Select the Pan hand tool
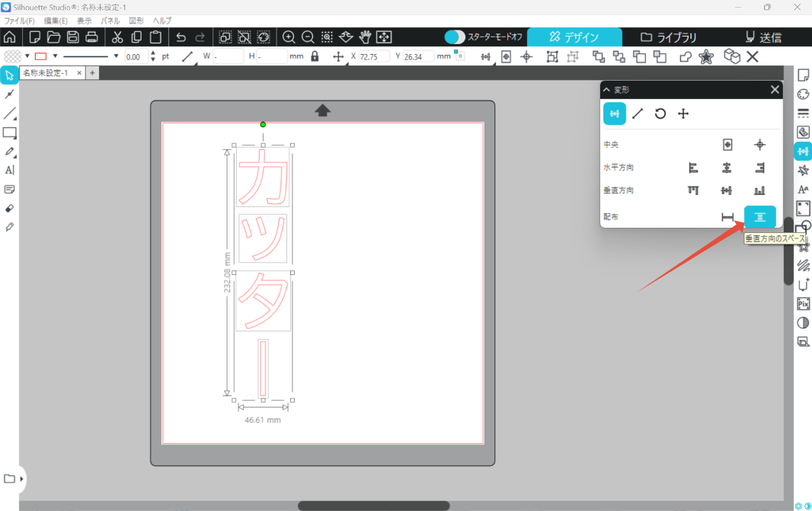The width and height of the screenshot is (812, 511). point(365,37)
